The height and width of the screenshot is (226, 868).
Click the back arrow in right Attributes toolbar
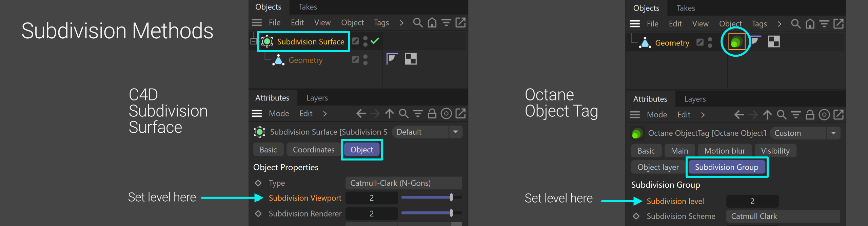click(739, 115)
